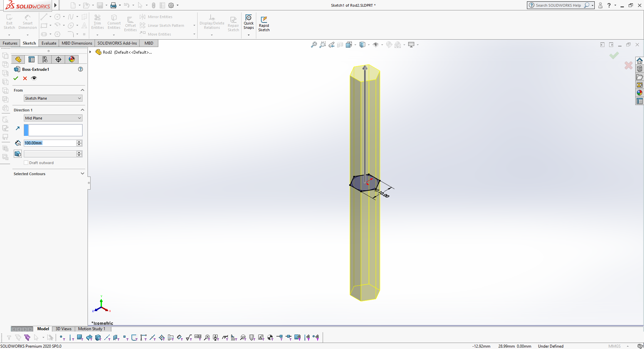This screenshot has height=349, width=644.
Task: Select the Filter Faces icon
Action: click(80, 338)
